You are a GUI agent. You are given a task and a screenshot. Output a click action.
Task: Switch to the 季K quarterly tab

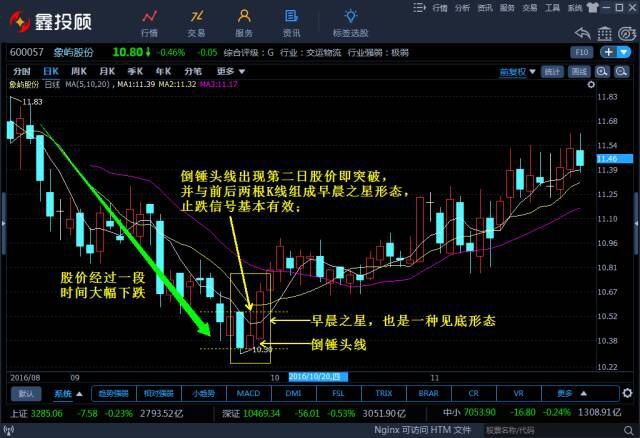click(135, 71)
